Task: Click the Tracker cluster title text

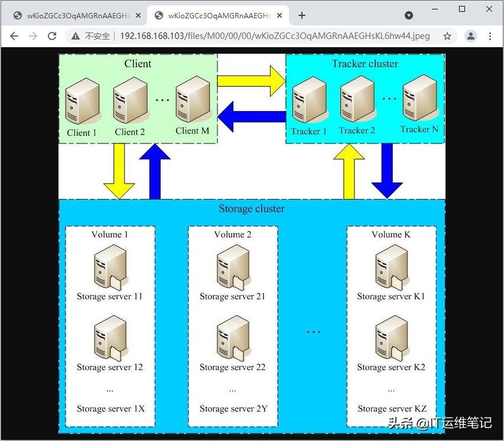Action: click(365, 64)
